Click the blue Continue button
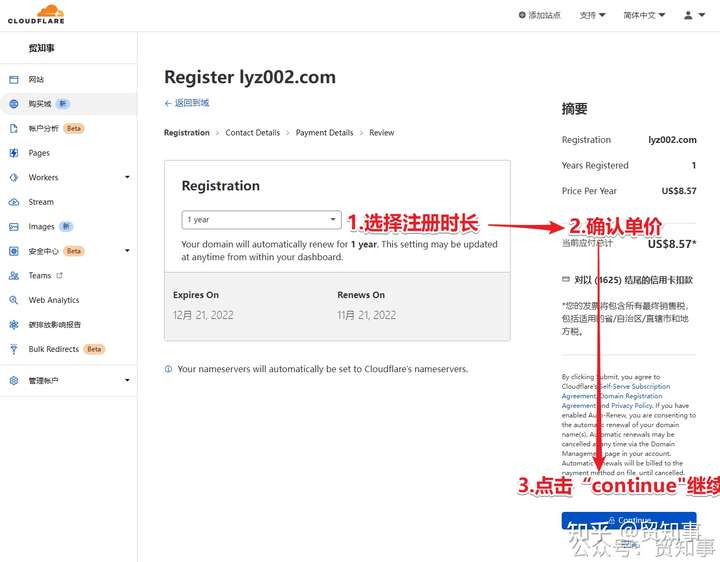This screenshot has height=562, width=720. tap(629, 521)
